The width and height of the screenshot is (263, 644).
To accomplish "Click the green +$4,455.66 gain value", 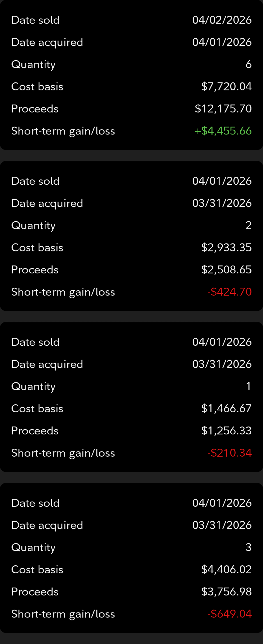I will [223, 131].
